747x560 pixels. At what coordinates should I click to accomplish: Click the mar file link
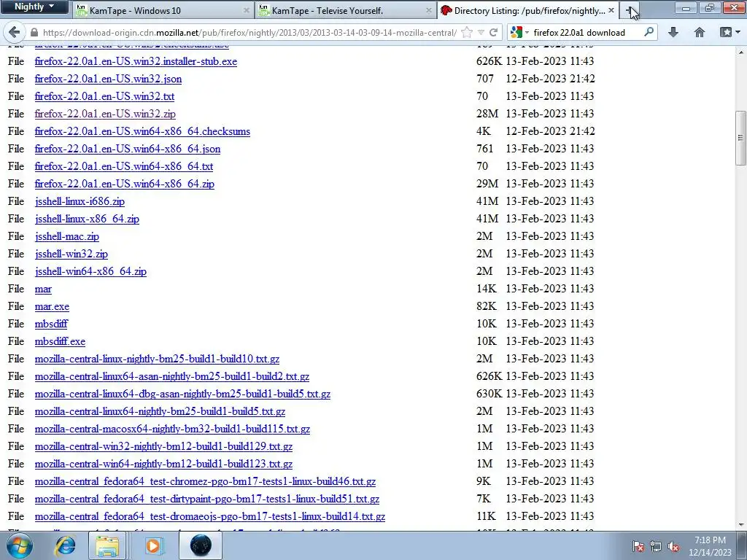pos(43,289)
